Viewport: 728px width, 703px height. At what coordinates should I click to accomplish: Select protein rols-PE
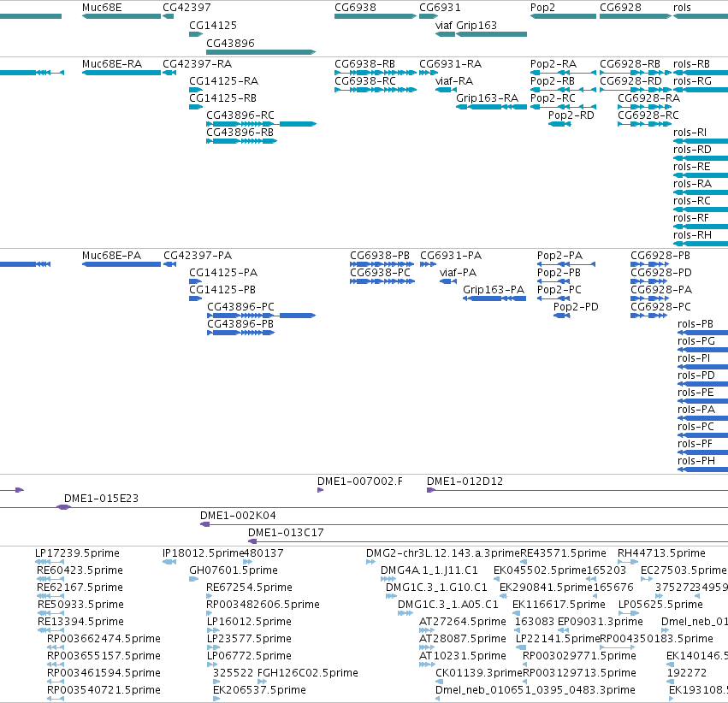[x=695, y=393]
